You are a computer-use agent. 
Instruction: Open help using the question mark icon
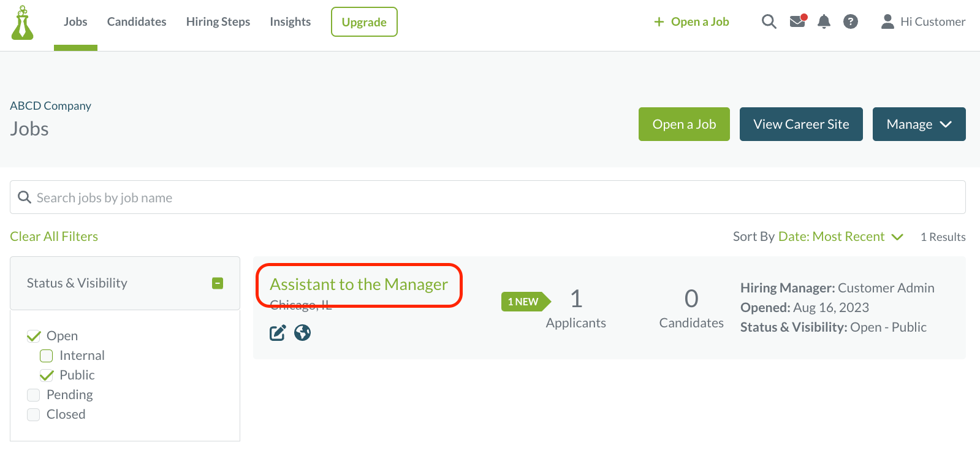[x=851, y=21]
